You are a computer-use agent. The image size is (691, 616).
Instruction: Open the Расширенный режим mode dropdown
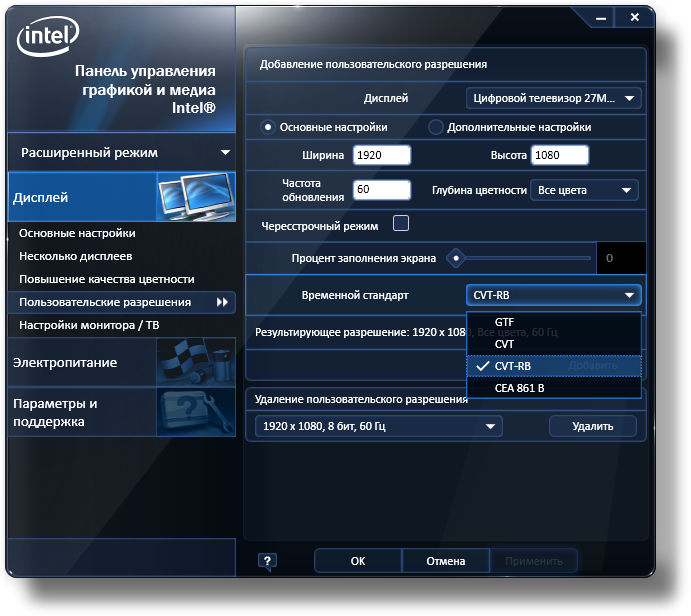[x=122, y=152]
